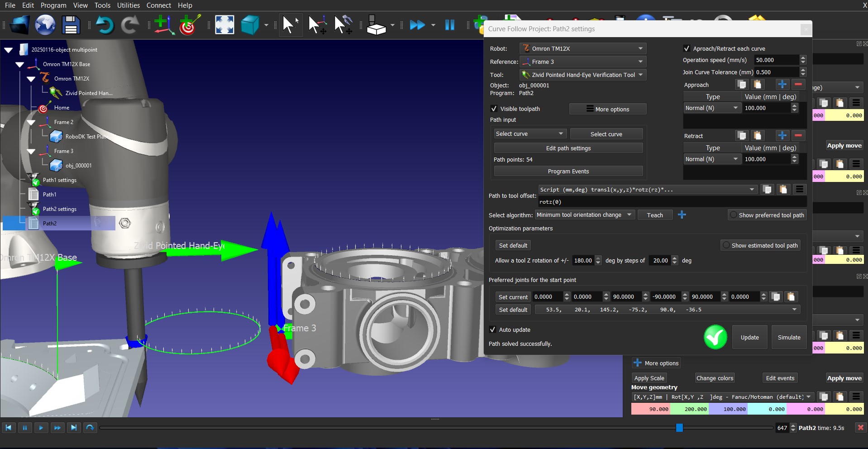Open the Utilities menu
This screenshot has width=868, height=449.
point(129,5)
